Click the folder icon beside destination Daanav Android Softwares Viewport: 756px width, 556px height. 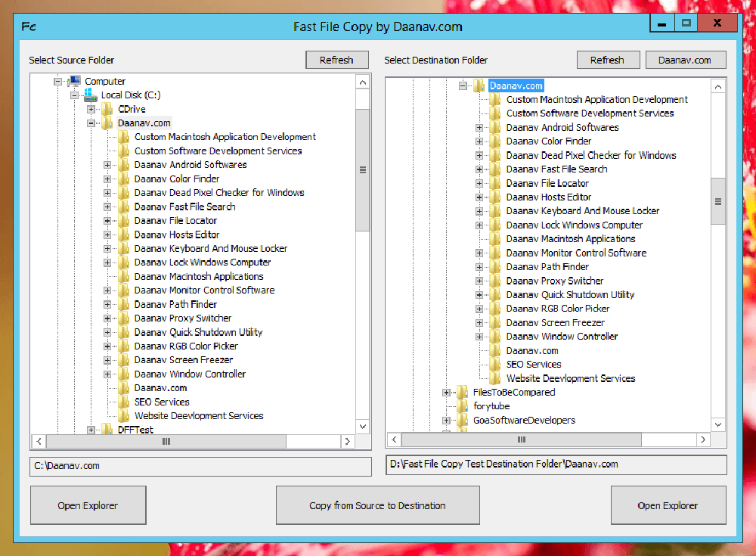pyautogui.click(x=495, y=127)
